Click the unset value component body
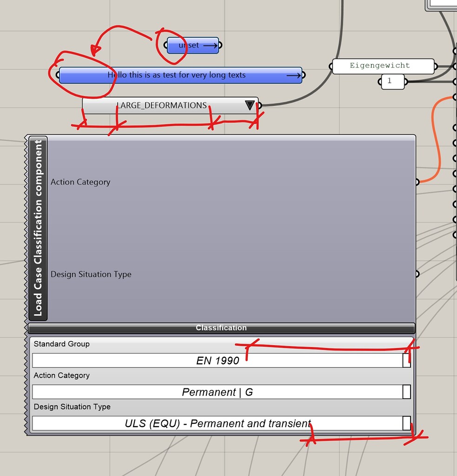This screenshot has width=457, height=476. click(188, 45)
